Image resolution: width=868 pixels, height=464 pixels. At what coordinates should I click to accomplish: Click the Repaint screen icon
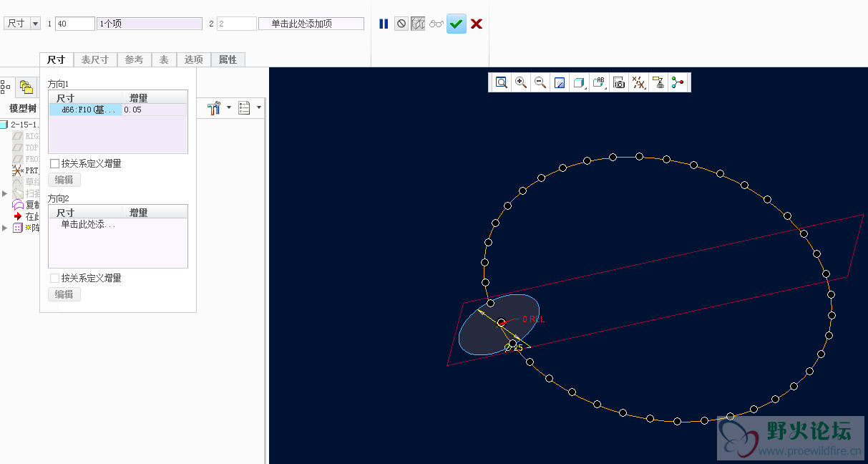click(560, 82)
